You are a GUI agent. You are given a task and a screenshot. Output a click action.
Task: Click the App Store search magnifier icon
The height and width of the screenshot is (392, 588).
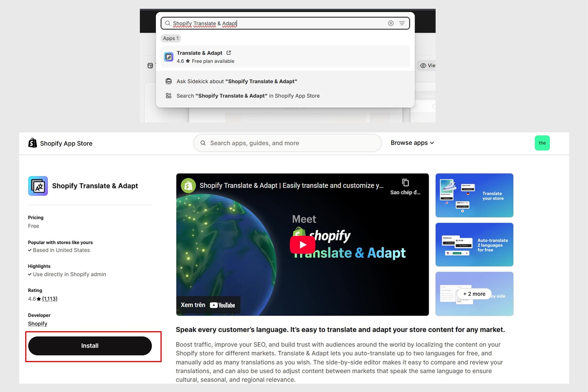(x=203, y=143)
